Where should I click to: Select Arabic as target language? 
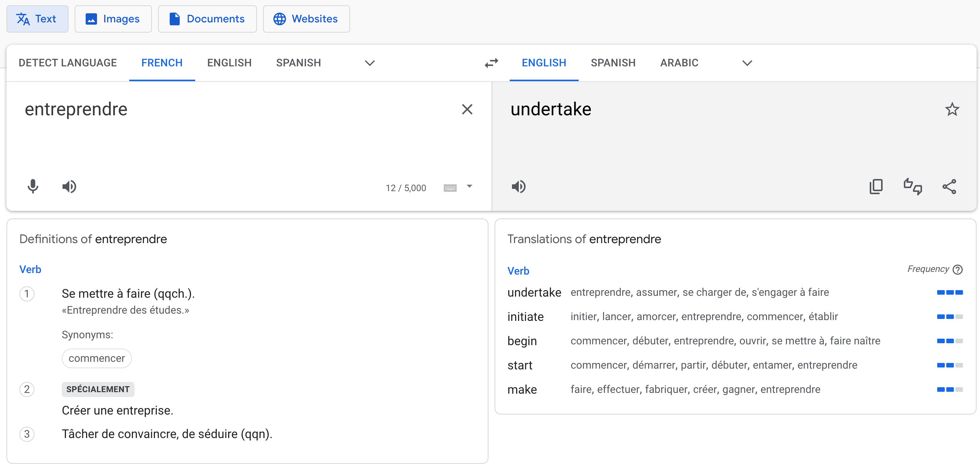[x=679, y=63]
